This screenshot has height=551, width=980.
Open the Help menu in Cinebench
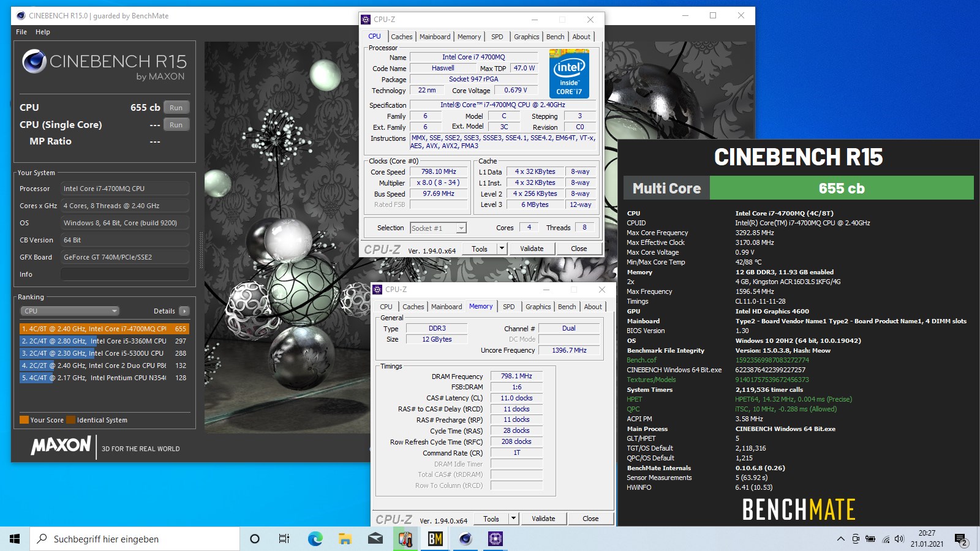[43, 32]
